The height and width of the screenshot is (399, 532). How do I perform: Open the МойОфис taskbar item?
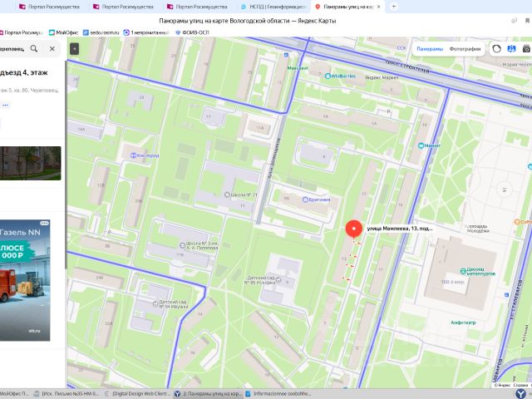click(x=15, y=393)
